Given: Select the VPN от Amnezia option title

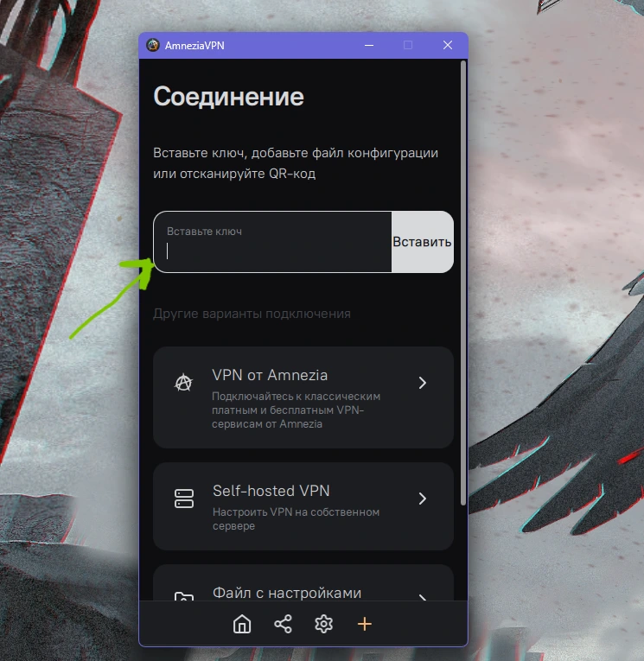Looking at the screenshot, I should click(x=270, y=376).
